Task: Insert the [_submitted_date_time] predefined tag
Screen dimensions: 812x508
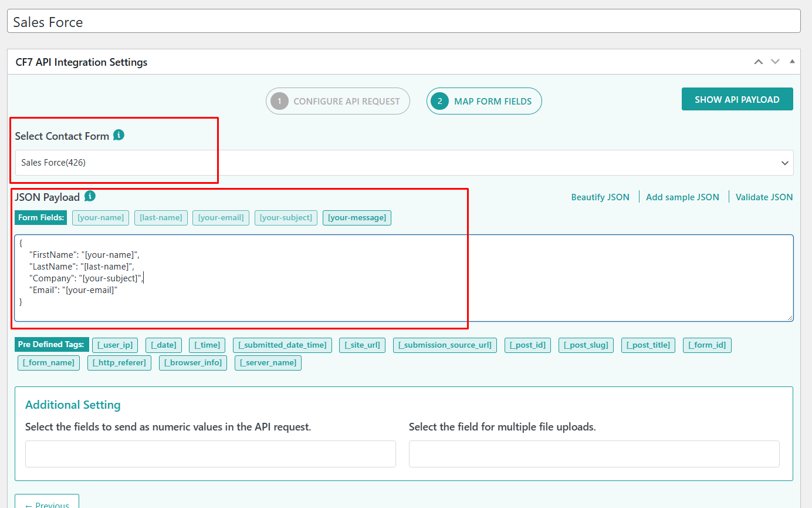Action: 282,345
